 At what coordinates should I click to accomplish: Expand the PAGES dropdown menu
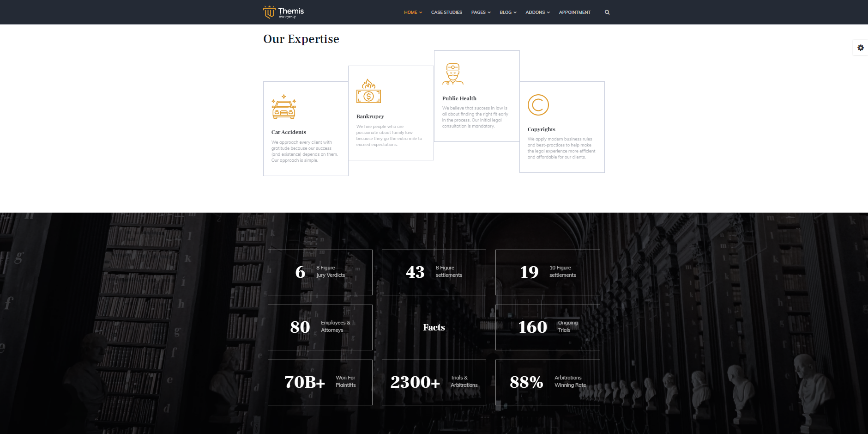click(x=481, y=12)
